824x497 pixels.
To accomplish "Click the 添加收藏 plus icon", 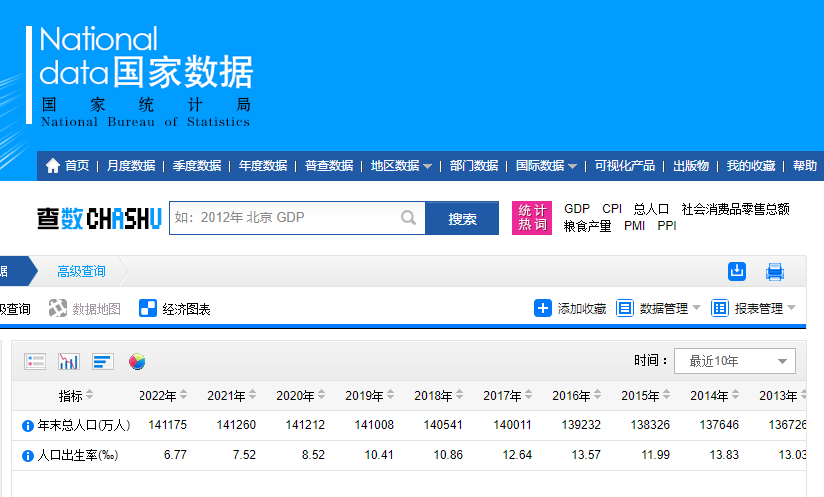I will [x=543, y=308].
